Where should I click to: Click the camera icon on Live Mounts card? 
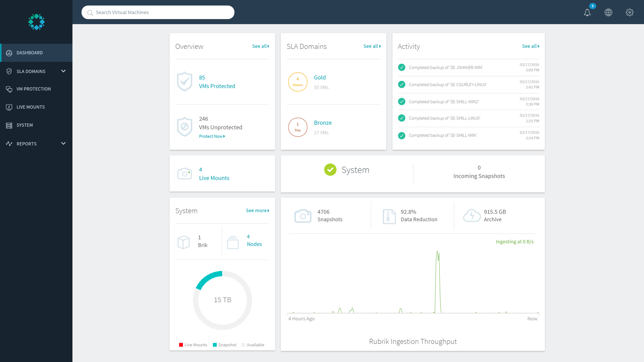(185, 173)
